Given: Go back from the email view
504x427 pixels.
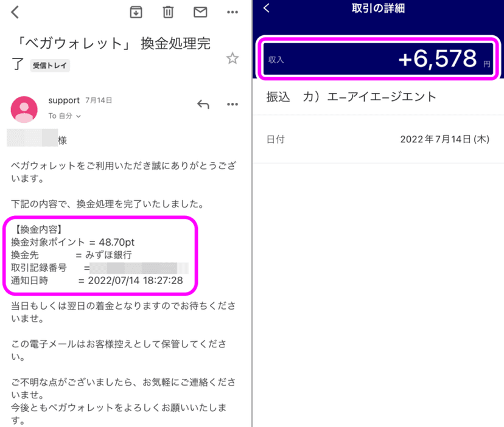Looking at the screenshot, I should coord(15,12).
